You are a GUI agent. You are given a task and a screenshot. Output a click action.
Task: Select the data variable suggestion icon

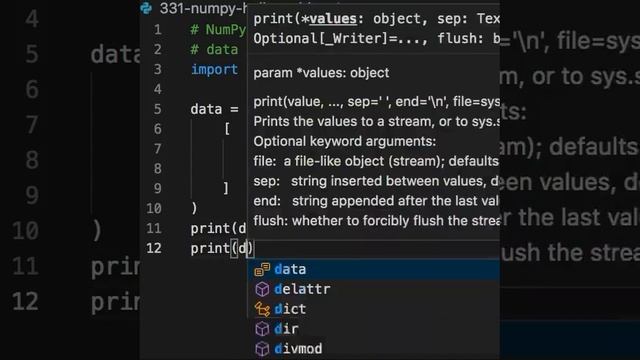pos(262,269)
